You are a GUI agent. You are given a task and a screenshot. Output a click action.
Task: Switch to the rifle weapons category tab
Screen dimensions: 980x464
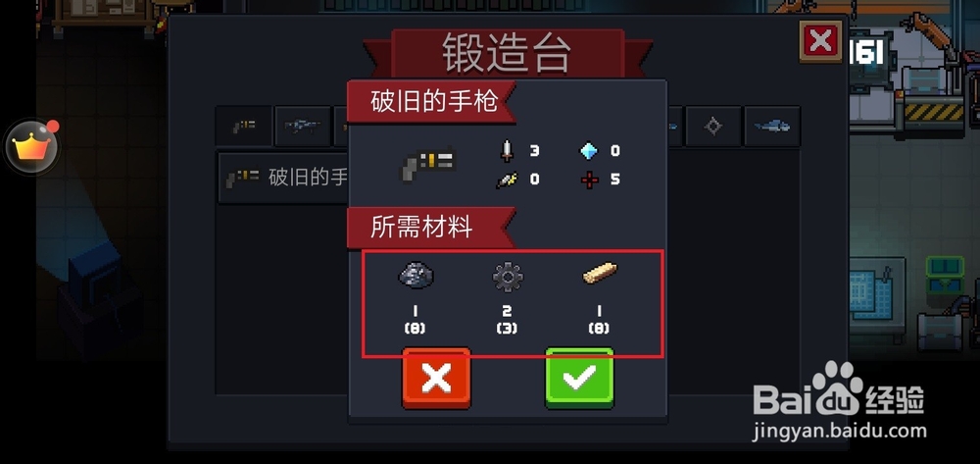(303, 127)
